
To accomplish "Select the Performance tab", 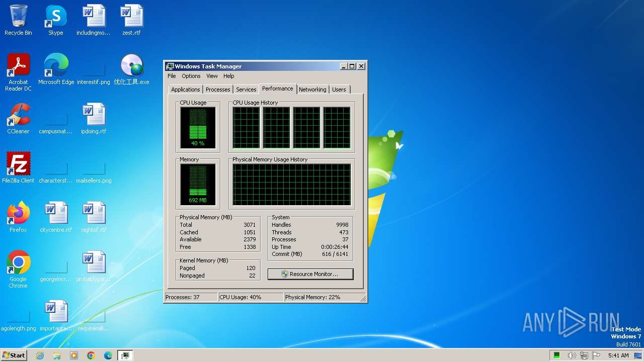I will (278, 88).
